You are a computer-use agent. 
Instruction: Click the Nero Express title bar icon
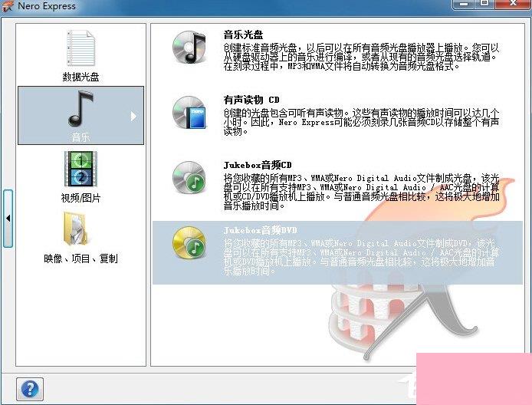(x=7, y=6)
